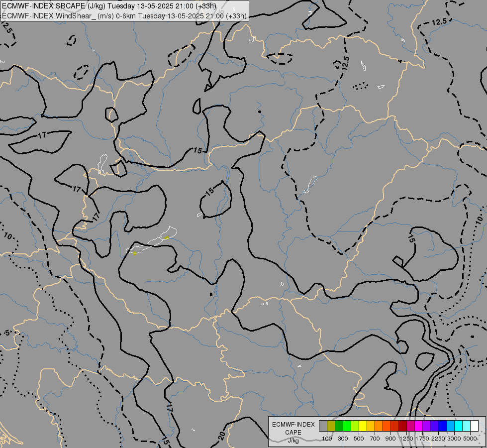
Task: Select the red swatch right of 900
Action: pos(395,426)
